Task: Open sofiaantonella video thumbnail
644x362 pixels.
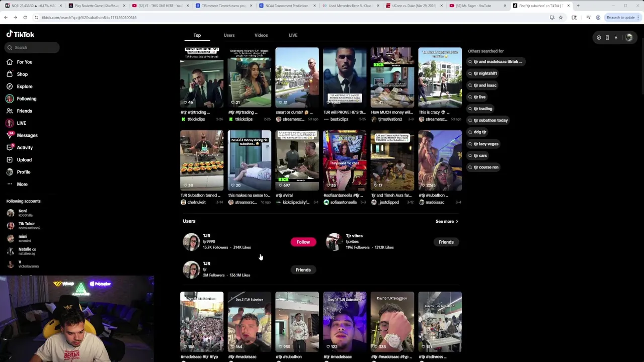Action: tap(345, 161)
